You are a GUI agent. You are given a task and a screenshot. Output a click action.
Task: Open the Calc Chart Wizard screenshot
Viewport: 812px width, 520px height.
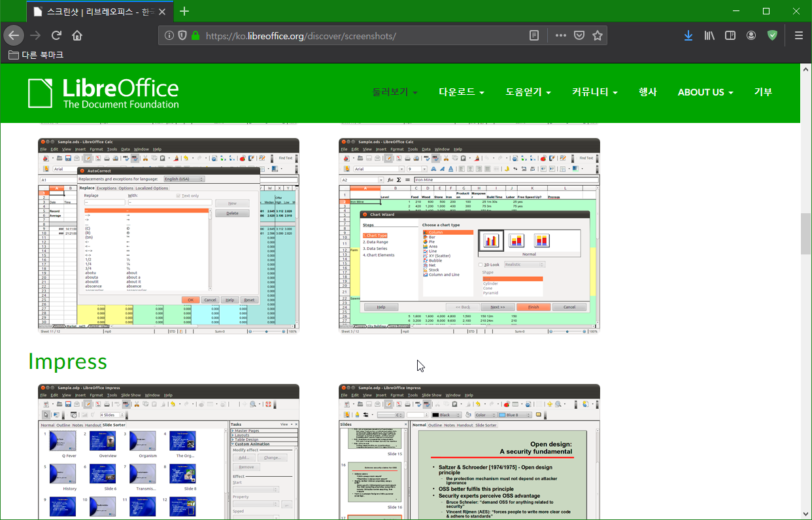pos(469,236)
